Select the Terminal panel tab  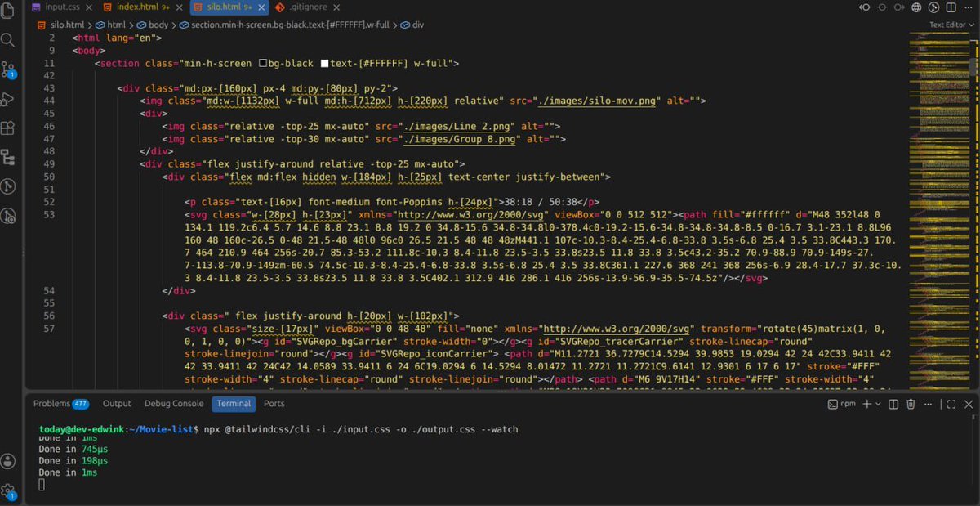(x=234, y=404)
